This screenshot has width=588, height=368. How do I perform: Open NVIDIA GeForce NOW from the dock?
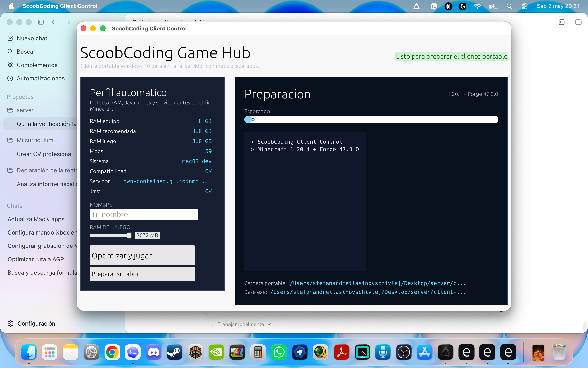point(216,352)
